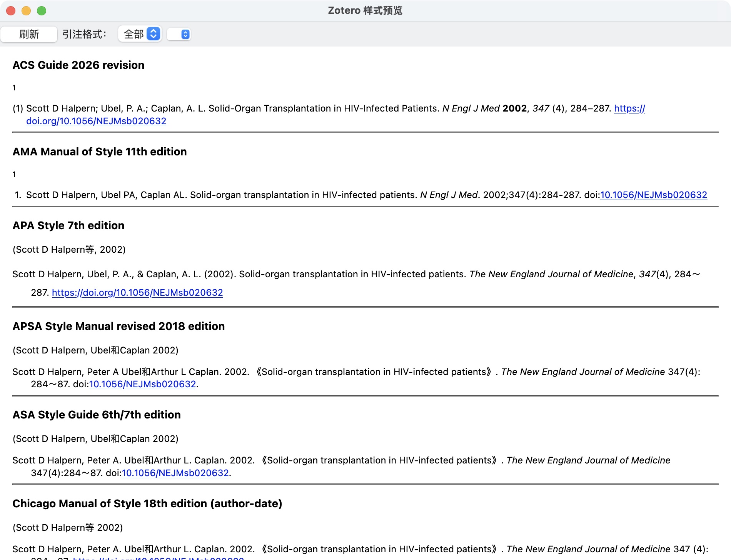Open the ACS doi.org/10.1056/NEJMsb020632 link
Screen dimensions: 731x560
point(96,121)
